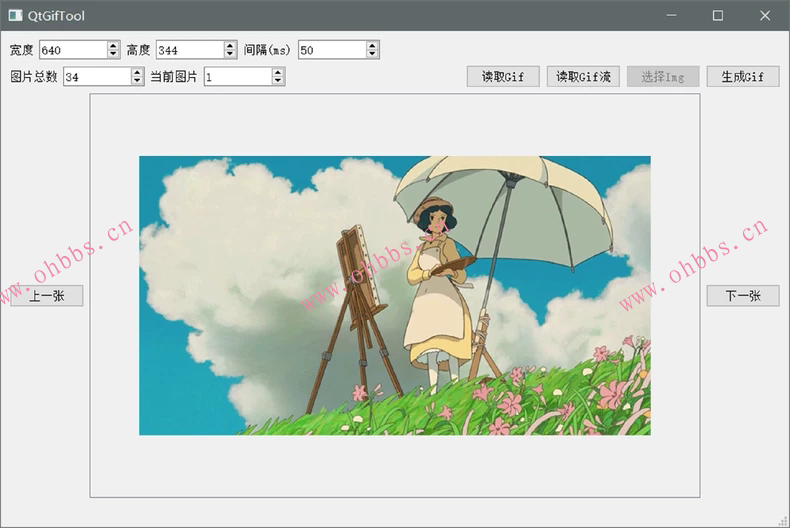790x528 pixels.
Task: Click the 读取Gif流 button
Action: pos(583,77)
